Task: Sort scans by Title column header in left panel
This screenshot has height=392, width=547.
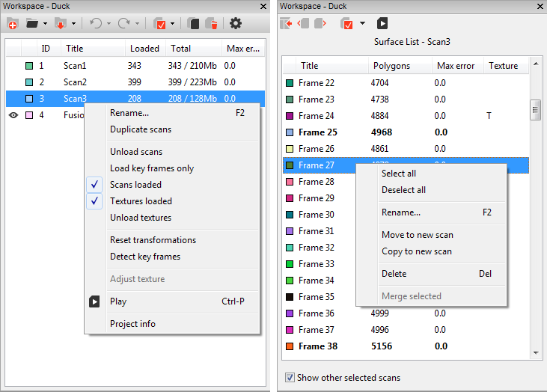Action: (x=93, y=49)
